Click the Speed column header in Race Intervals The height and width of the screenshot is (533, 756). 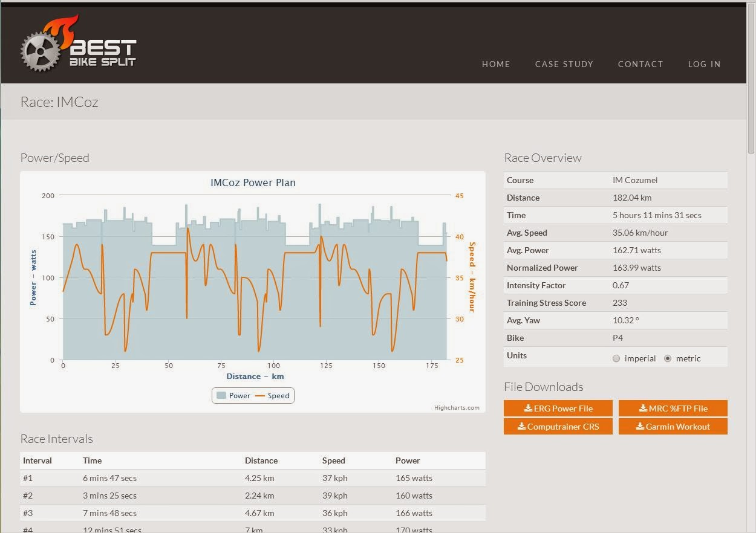(x=334, y=460)
